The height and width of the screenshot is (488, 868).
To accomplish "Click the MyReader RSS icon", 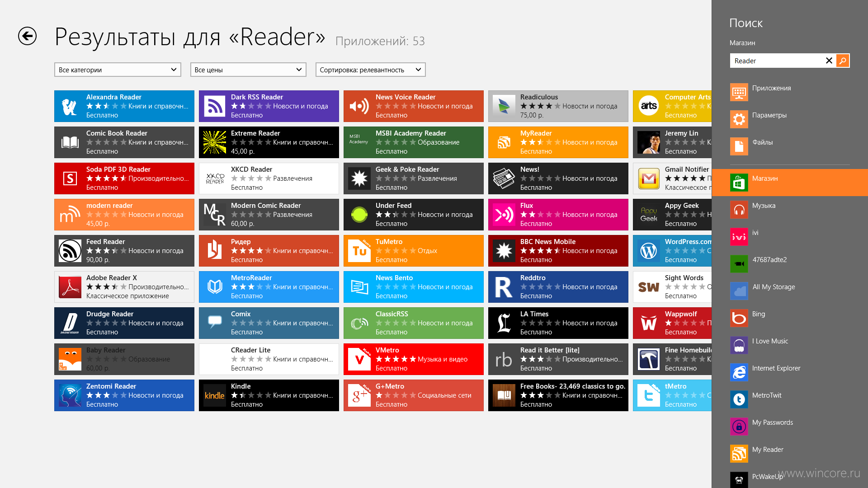I will (504, 142).
